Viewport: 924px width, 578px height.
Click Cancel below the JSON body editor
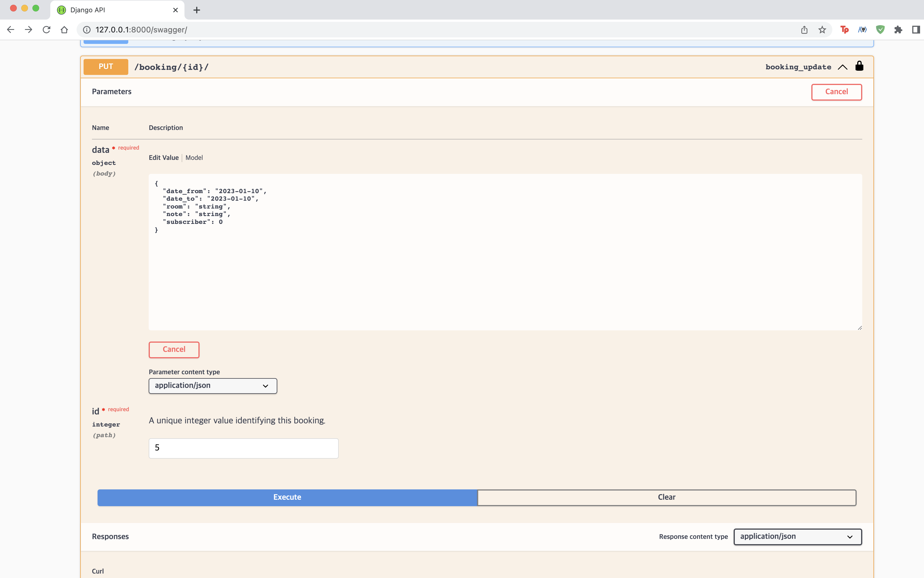pyautogui.click(x=174, y=349)
